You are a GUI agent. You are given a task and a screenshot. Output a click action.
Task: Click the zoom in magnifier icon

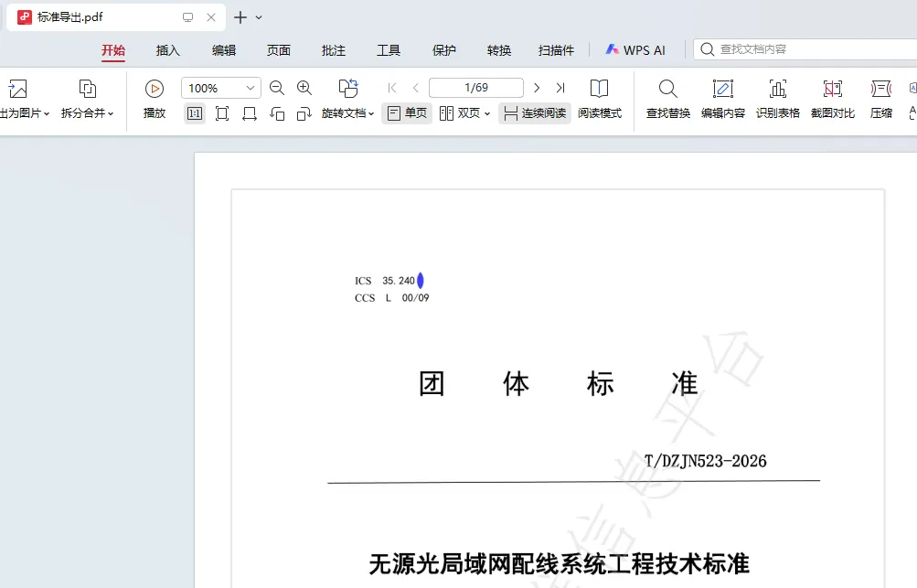click(x=304, y=89)
